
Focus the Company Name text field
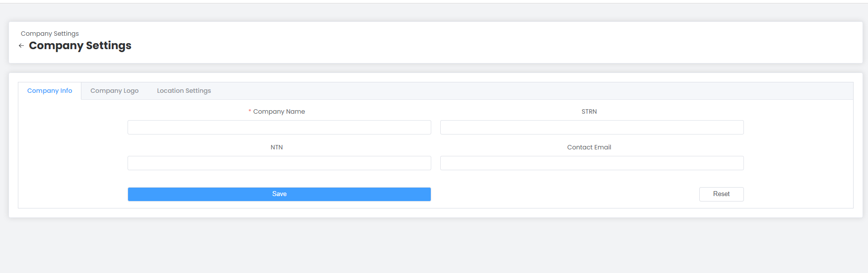[x=279, y=128]
